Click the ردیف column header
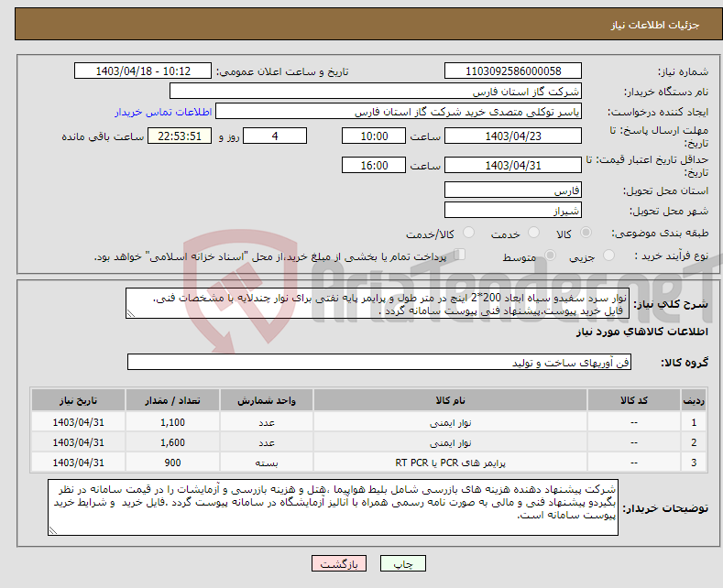The width and height of the screenshot is (723, 588). 694,400
